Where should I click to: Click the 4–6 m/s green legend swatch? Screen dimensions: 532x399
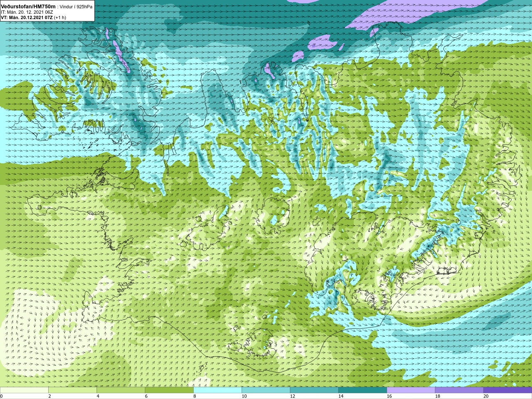click(x=121, y=390)
